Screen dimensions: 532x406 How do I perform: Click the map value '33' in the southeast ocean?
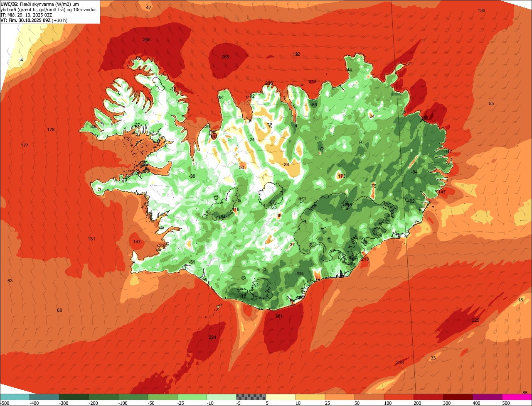[x=433, y=358]
